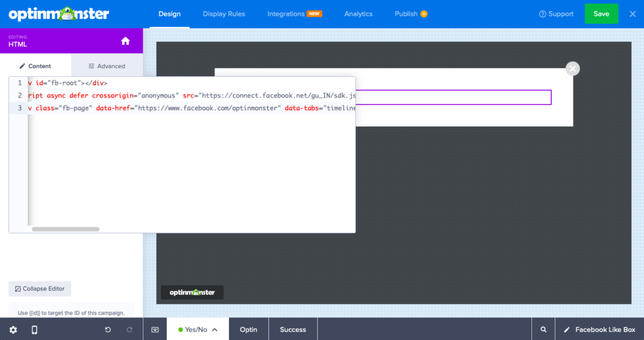Select the purple-outlined HTML block in preview
The image size is (644, 340).
click(x=453, y=98)
